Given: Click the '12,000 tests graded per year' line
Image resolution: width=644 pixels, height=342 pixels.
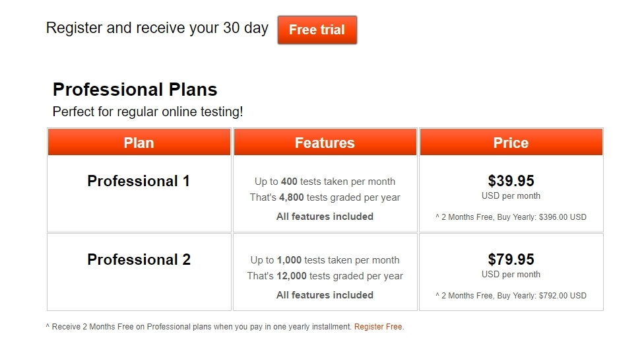Looking at the screenshot, I should pos(325,276).
